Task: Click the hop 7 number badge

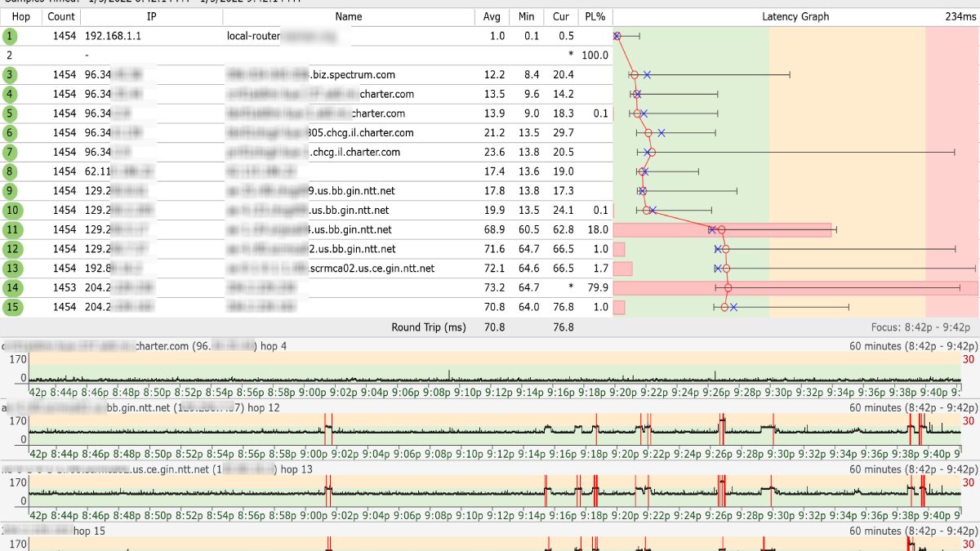Action: pyautogui.click(x=9, y=153)
